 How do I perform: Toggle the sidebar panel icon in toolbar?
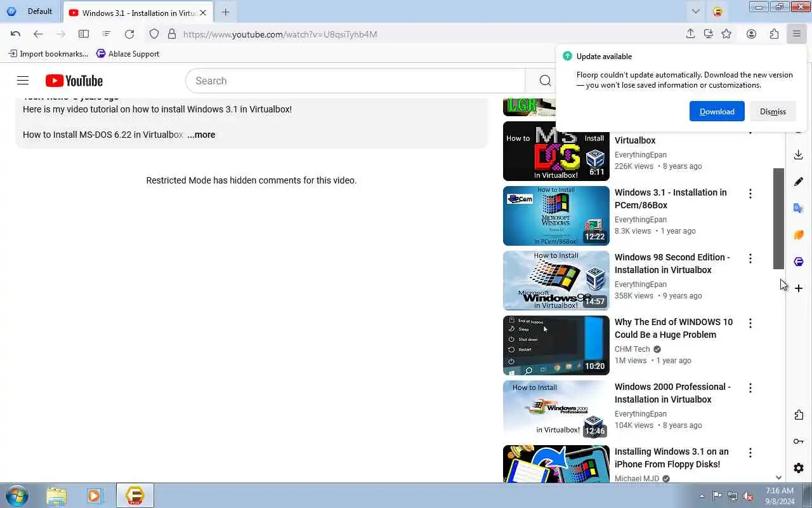tap(84, 34)
